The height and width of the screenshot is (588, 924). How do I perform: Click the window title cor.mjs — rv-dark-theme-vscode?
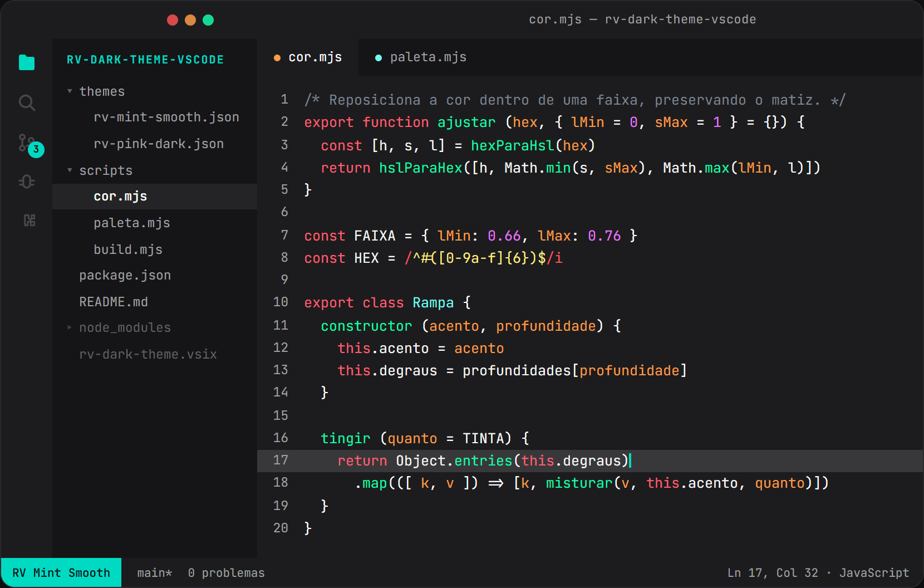(642, 19)
